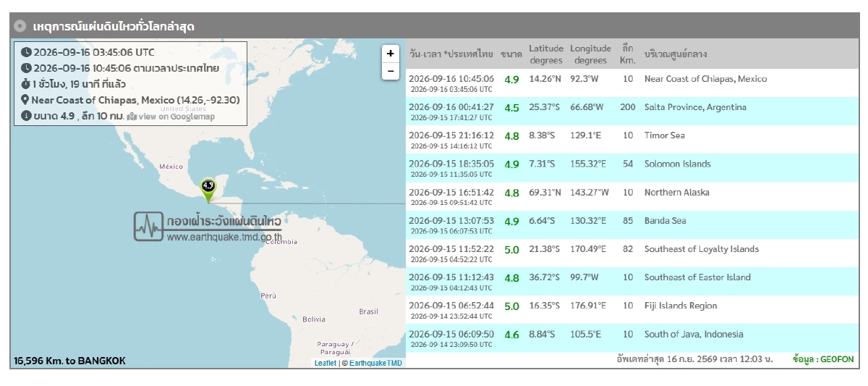Screen dimensions: 868x386
Task: Zoom out of the map
Action: pyautogui.click(x=391, y=70)
